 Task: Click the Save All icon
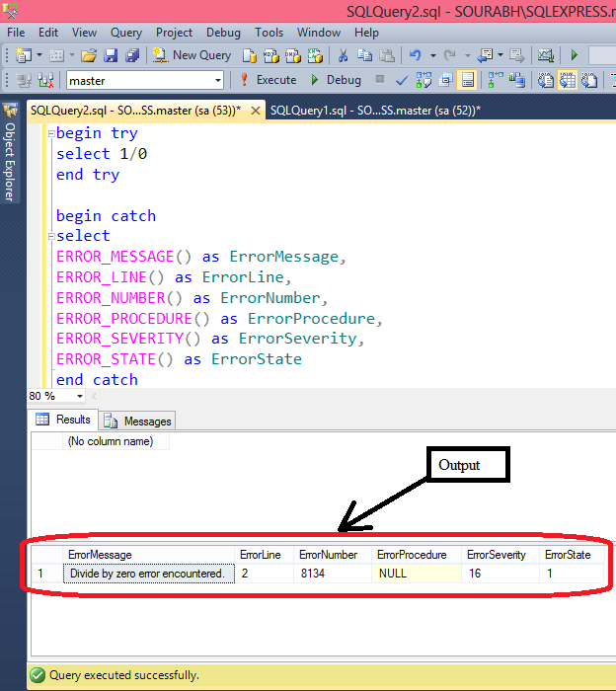click(132, 55)
